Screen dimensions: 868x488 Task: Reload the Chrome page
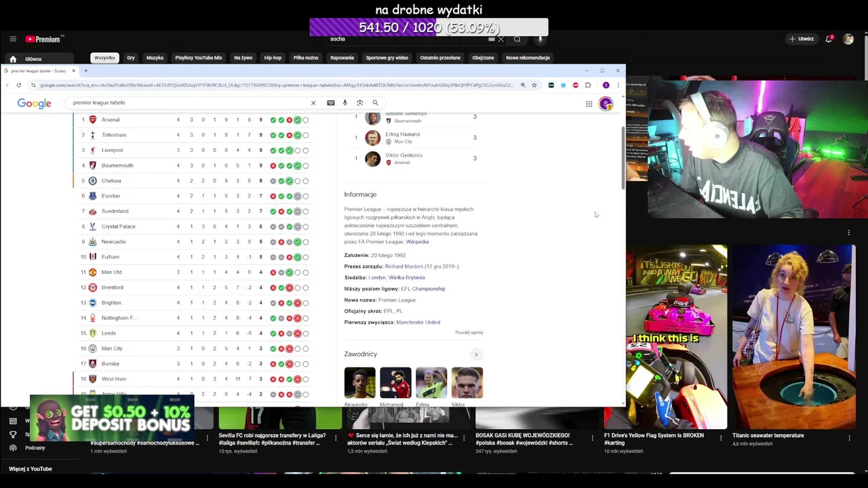(18, 85)
